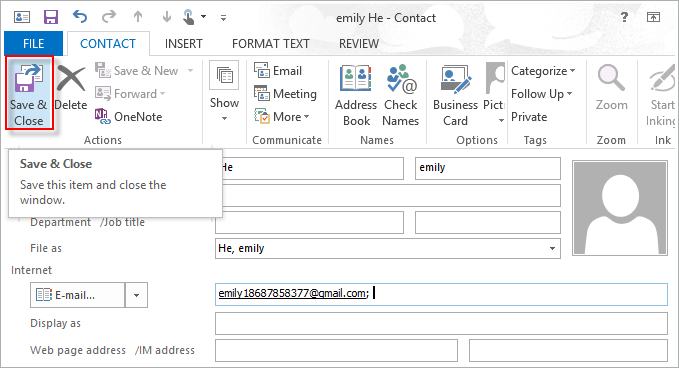Start an Email to this contact

pyautogui.click(x=278, y=71)
